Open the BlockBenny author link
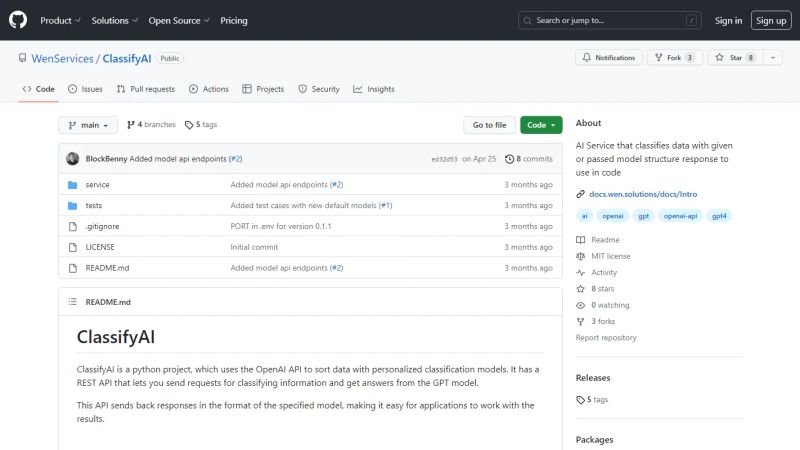Viewport: 800px width, 450px height. click(106, 159)
